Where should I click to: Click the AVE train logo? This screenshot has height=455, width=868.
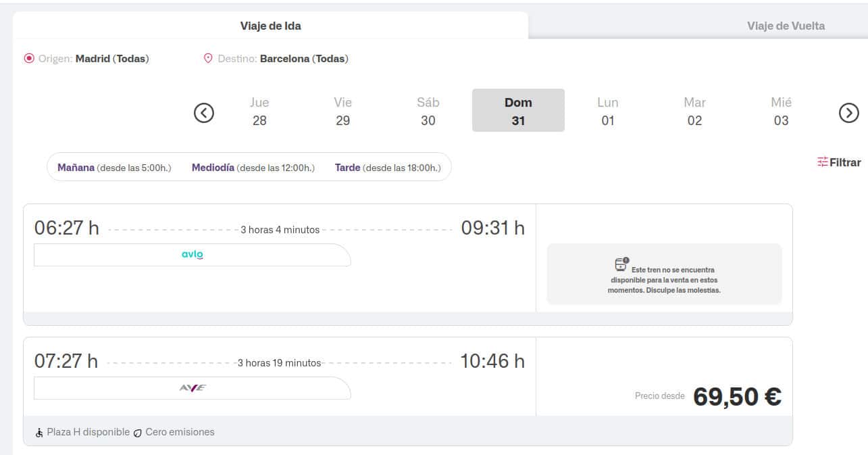click(x=193, y=388)
